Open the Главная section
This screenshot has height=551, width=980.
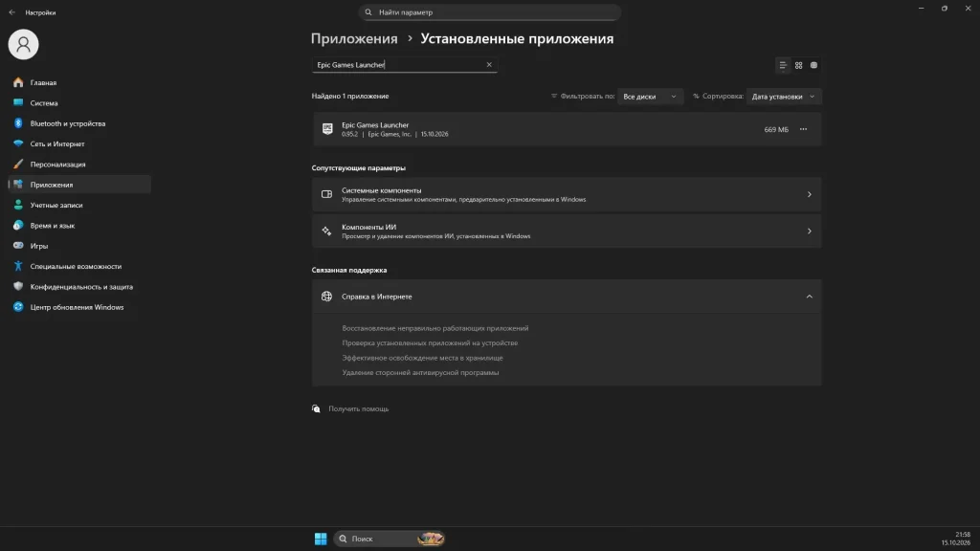pos(79,82)
